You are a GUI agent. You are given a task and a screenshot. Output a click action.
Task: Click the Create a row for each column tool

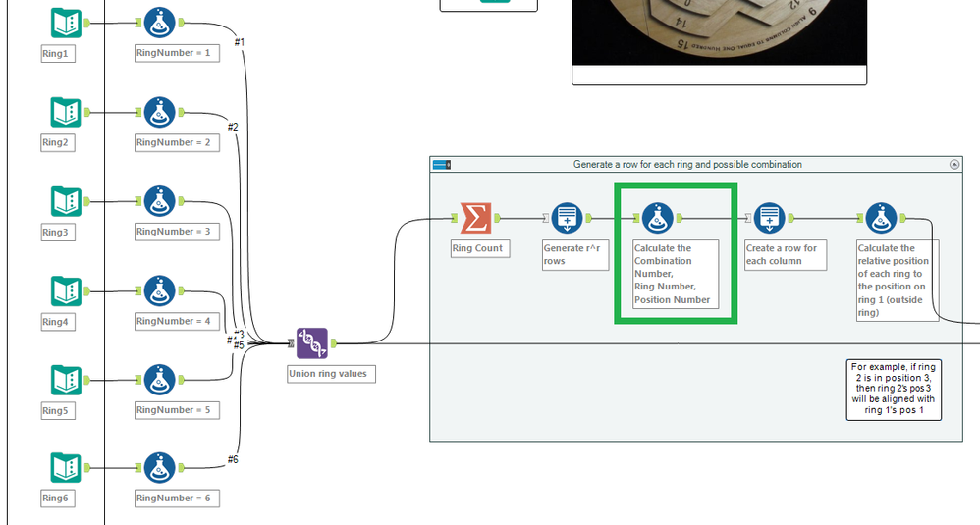(x=770, y=218)
